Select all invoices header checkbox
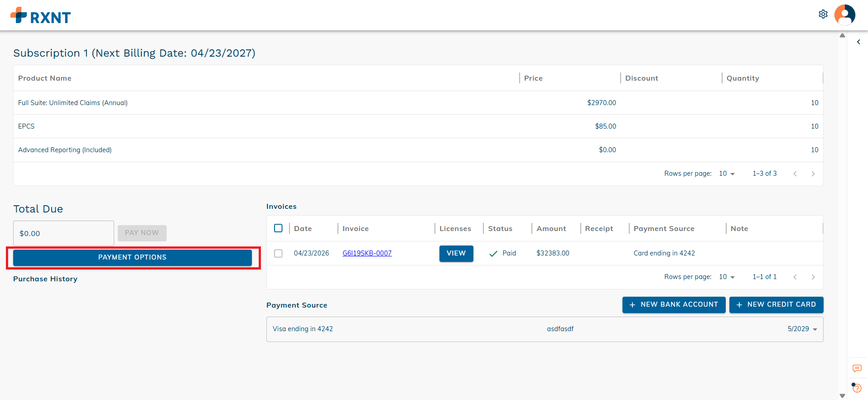 click(x=279, y=228)
